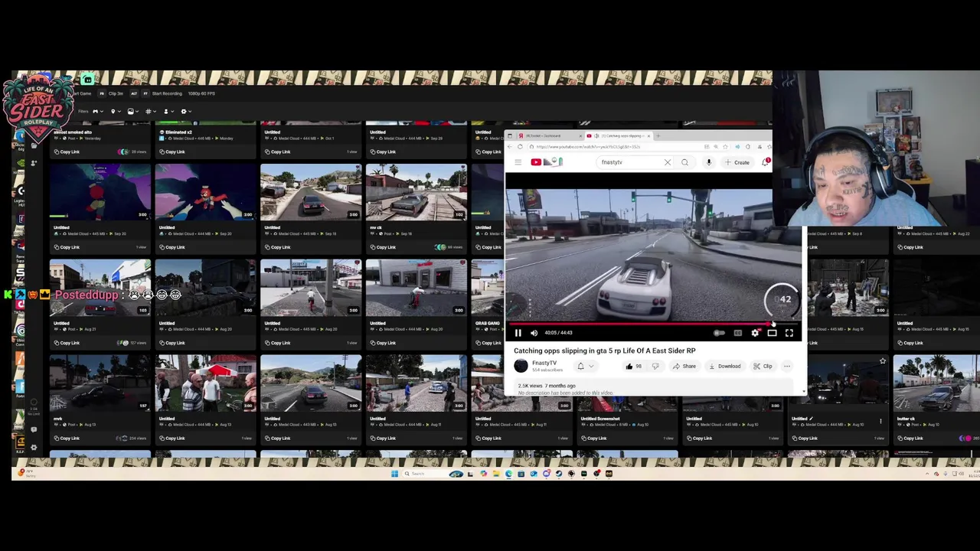Go to YouTube home via logo
Image resolution: width=980 pixels, height=551 pixels.
(x=547, y=162)
